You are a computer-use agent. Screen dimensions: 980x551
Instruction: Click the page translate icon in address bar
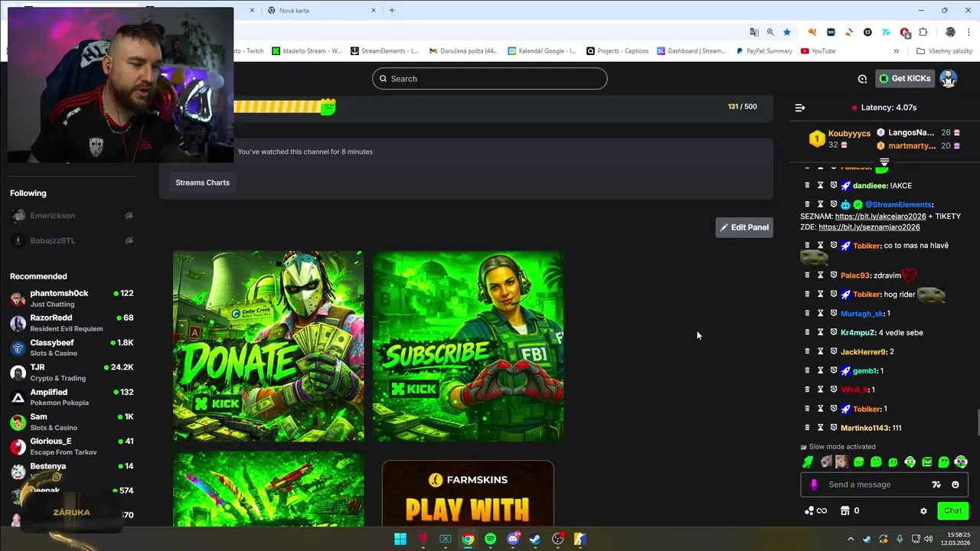(754, 32)
